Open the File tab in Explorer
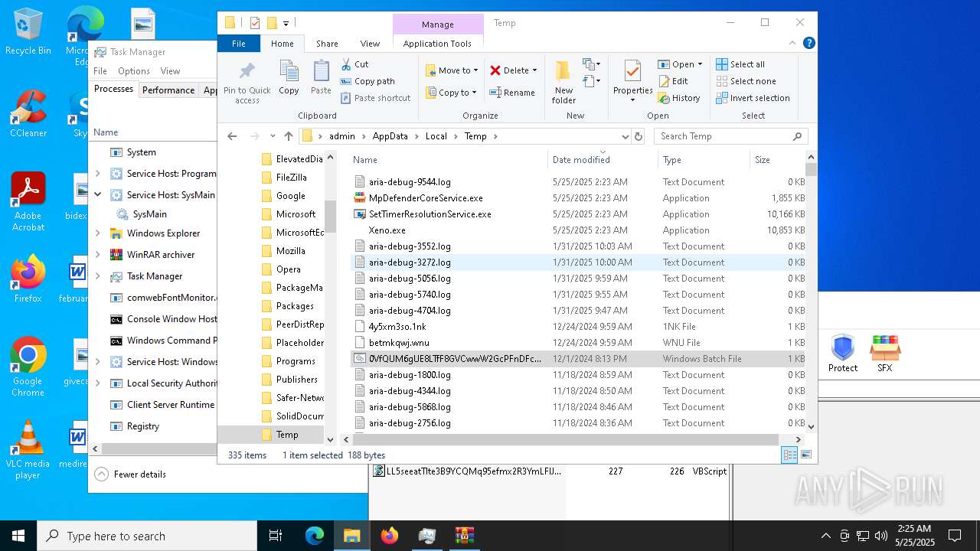Viewport: 980px width, 551px height. tap(239, 44)
